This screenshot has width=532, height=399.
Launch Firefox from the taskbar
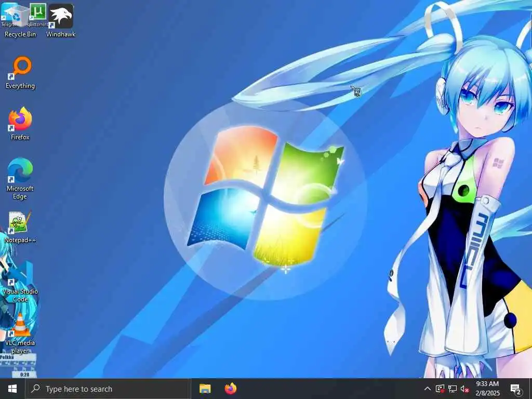pyautogui.click(x=231, y=389)
